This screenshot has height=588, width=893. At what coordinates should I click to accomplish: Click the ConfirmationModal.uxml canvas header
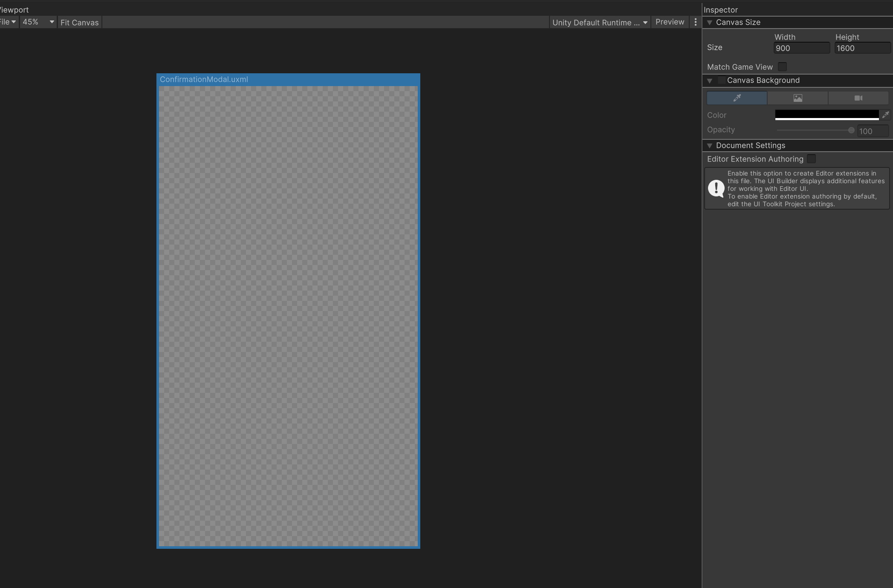pyautogui.click(x=204, y=80)
